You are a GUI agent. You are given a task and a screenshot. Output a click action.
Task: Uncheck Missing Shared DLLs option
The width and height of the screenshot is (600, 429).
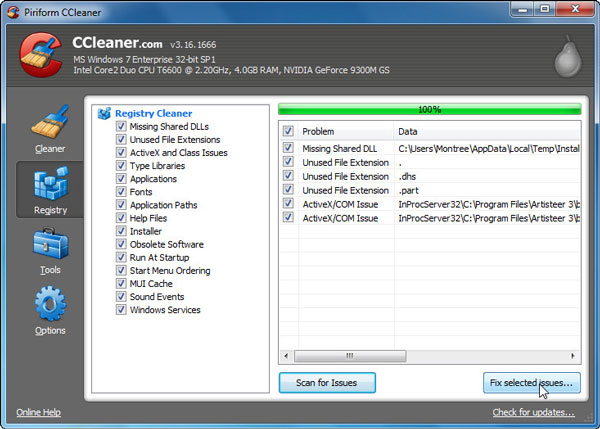121,126
